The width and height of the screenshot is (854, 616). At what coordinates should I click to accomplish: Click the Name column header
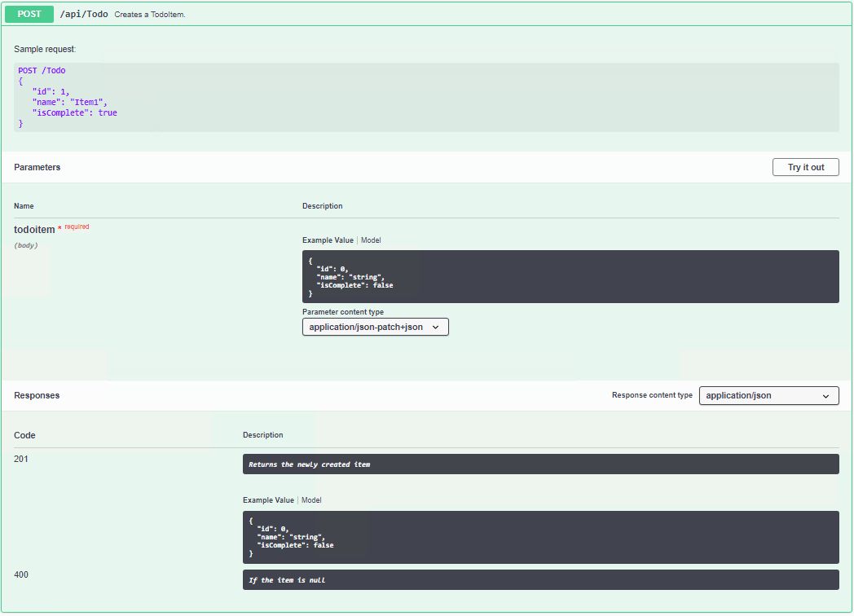pyautogui.click(x=24, y=206)
